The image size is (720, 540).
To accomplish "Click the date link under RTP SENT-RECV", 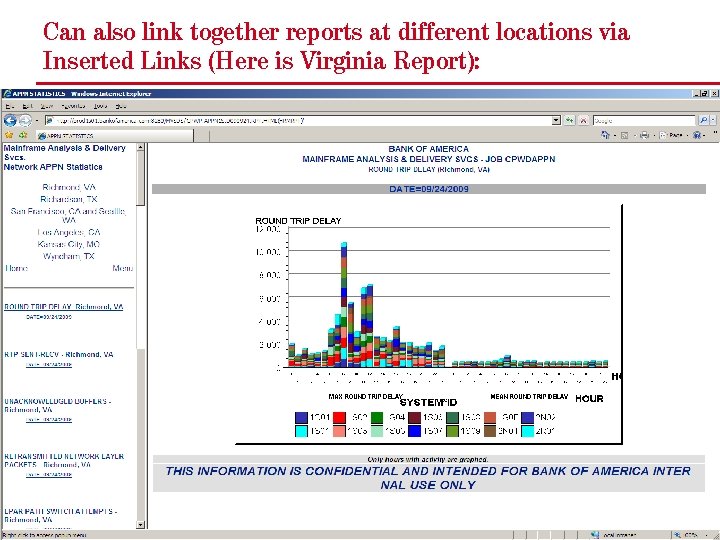I will point(49,365).
